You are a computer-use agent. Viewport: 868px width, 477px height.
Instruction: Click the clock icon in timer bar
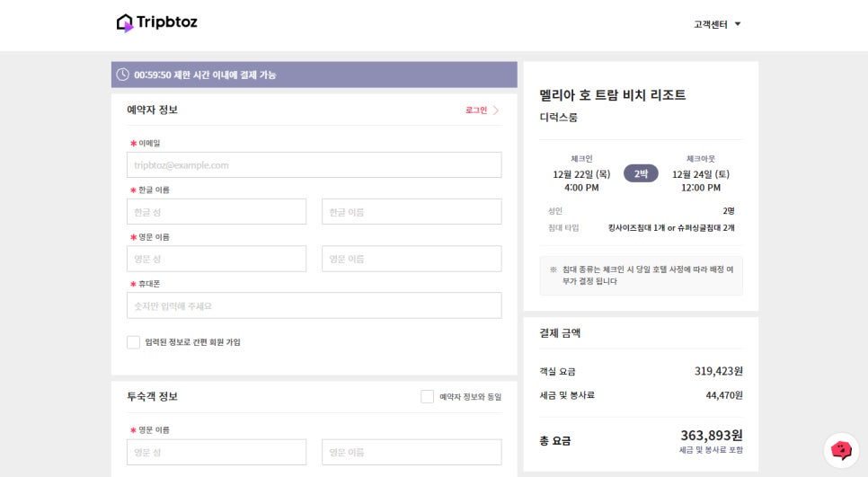(x=123, y=75)
